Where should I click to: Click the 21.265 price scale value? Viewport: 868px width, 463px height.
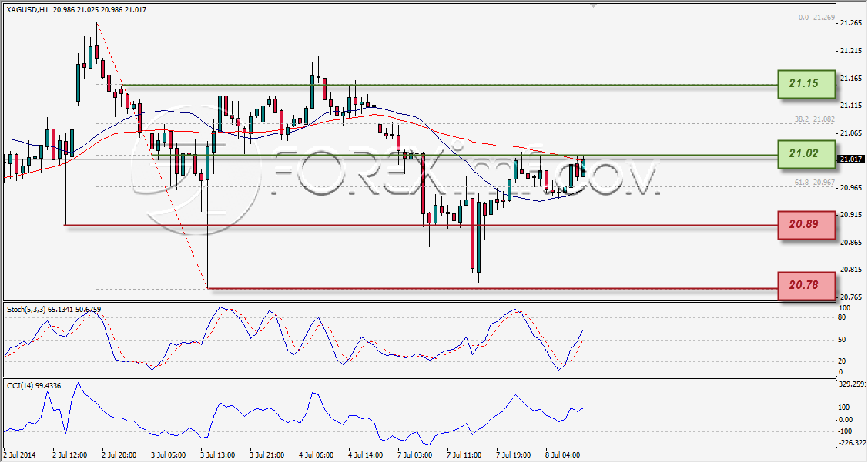[x=850, y=23]
